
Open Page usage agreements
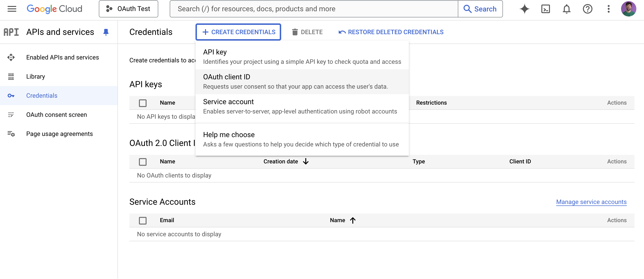pos(59,134)
